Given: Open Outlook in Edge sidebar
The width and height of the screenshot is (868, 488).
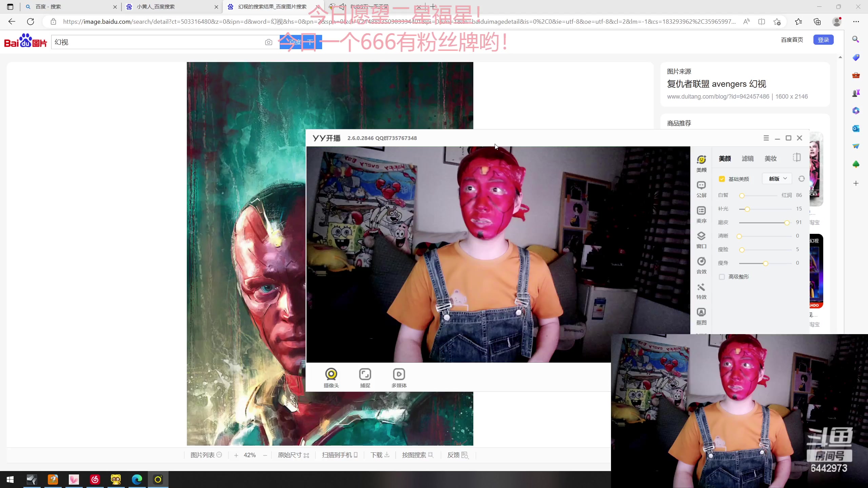Looking at the screenshot, I should point(856,128).
